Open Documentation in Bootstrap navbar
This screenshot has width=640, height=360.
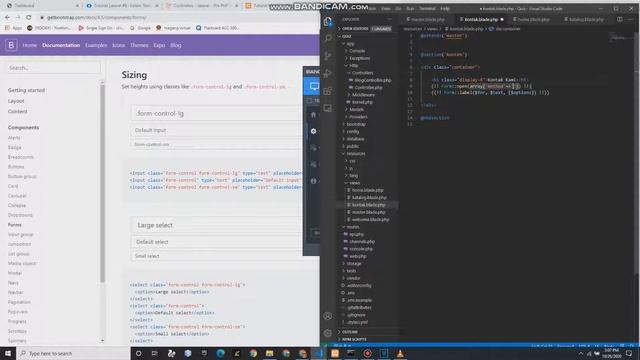[x=61, y=45]
